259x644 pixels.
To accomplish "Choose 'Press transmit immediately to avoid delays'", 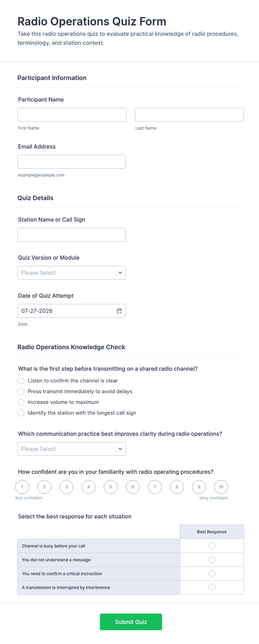I will click(x=21, y=391).
